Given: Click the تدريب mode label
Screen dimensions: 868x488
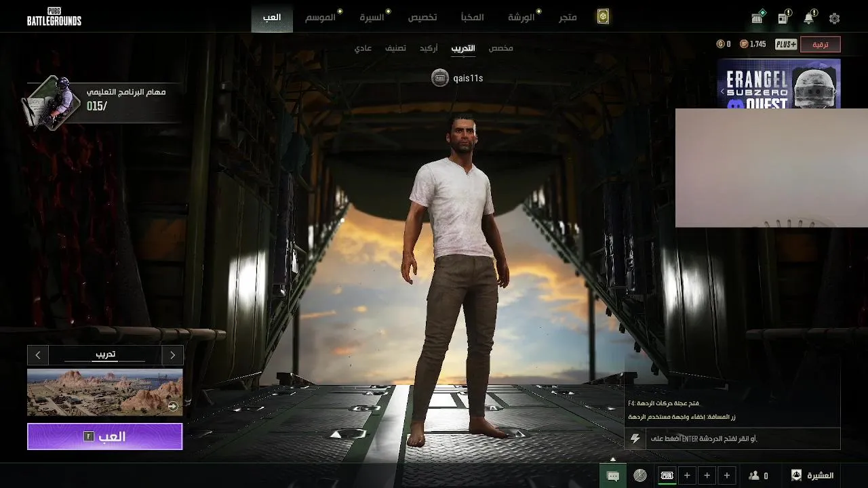Looking at the screenshot, I should [104, 354].
